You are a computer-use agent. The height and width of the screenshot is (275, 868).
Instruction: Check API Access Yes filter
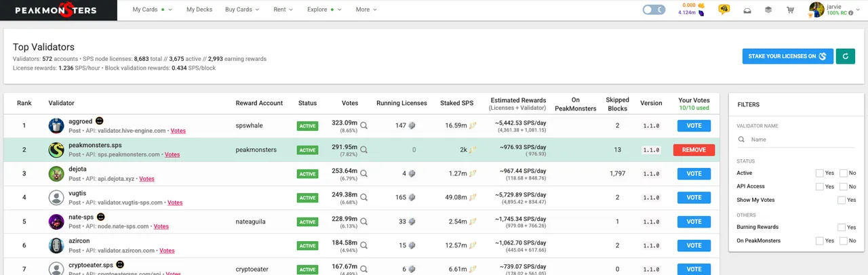[x=819, y=186]
